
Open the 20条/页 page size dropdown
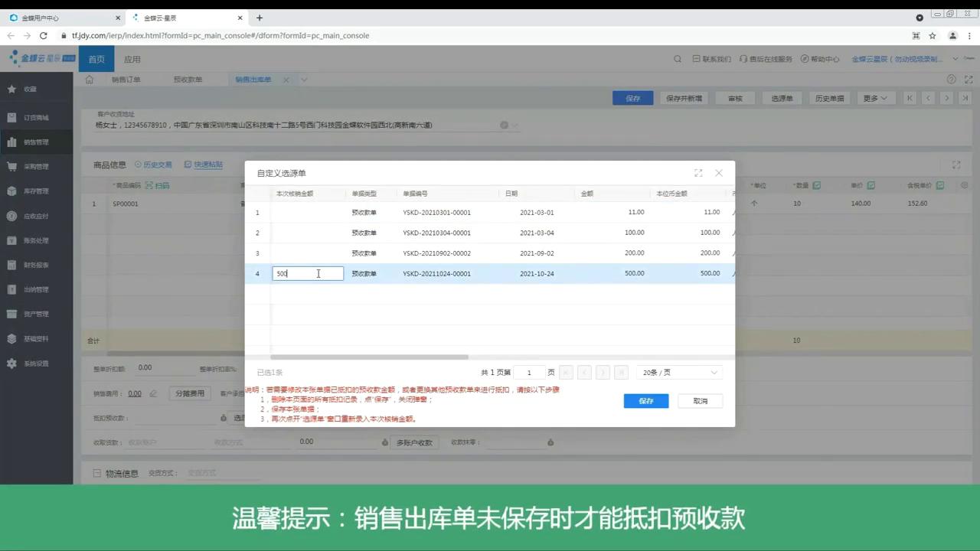pyautogui.click(x=677, y=373)
